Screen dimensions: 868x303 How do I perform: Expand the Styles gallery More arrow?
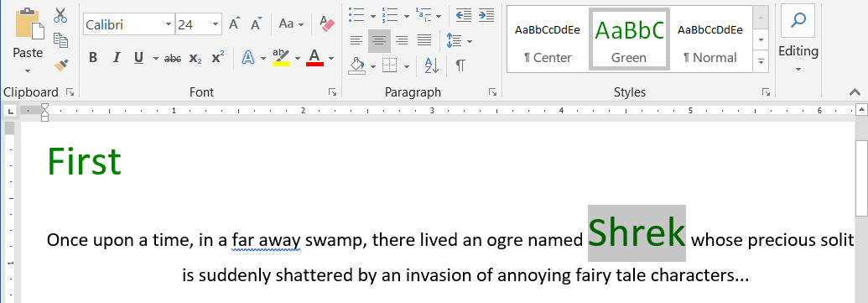761,61
